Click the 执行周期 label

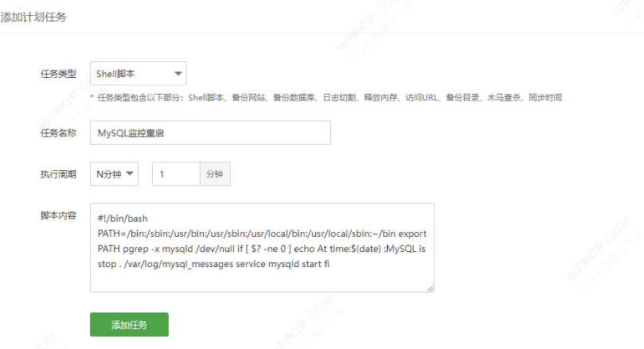point(58,174)
